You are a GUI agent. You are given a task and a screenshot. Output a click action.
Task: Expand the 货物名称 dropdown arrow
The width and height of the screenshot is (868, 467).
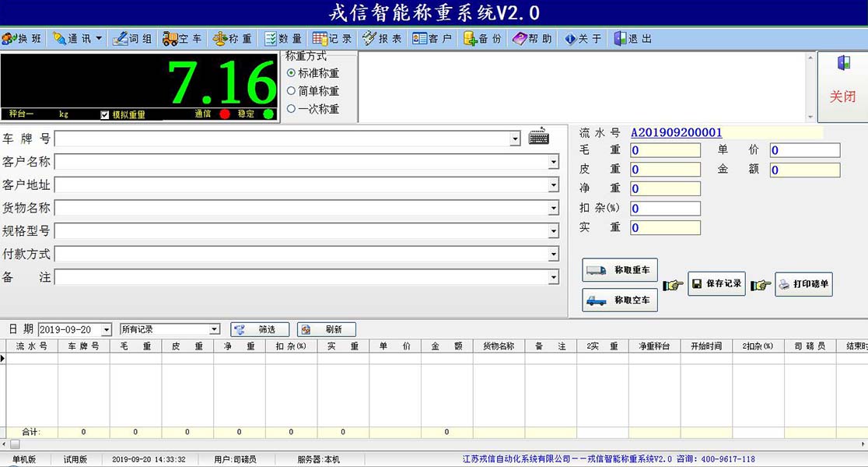[554, 209]
